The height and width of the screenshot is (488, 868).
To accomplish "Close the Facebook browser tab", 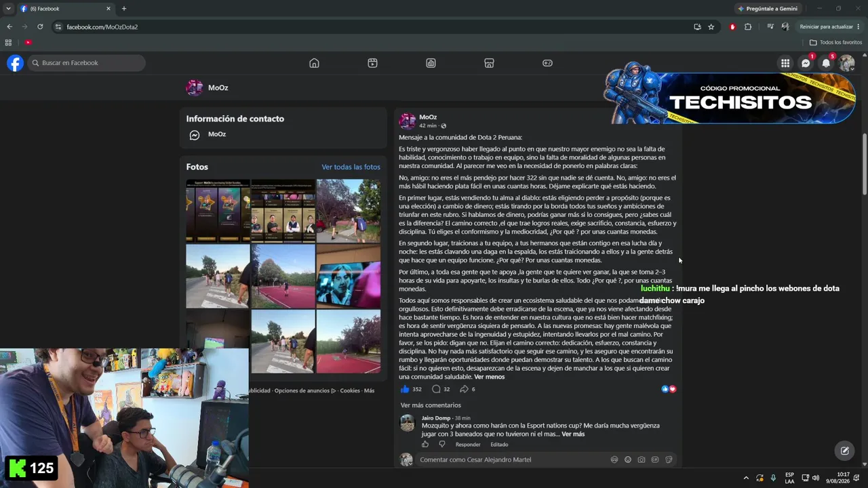I will (108, 9).
